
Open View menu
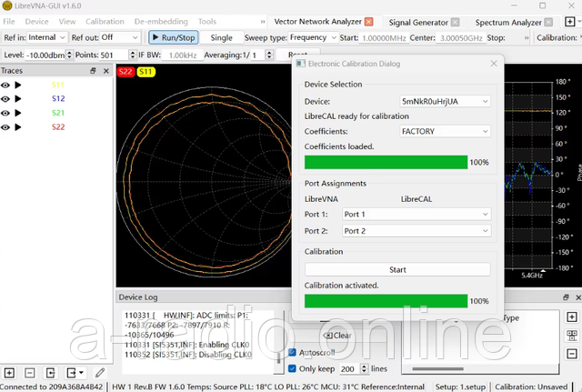pyautogui.click(x=67, y=22)
